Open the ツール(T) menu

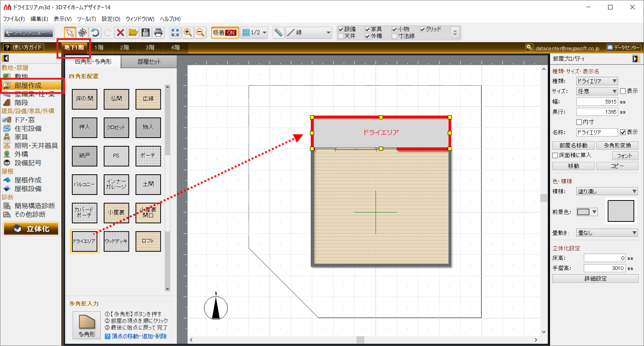tap(86, 19)
